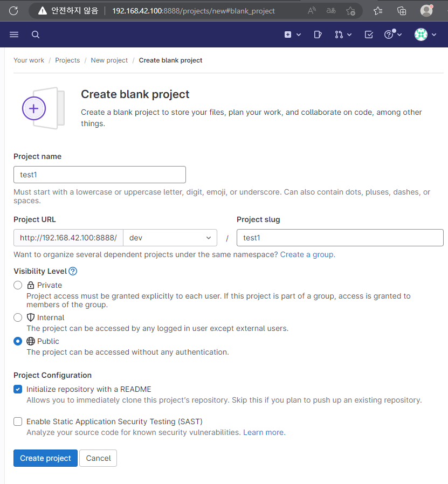Expand the create new dropdown chevron
The width and height of the screenshot is (448, 484).
point(299,34)
